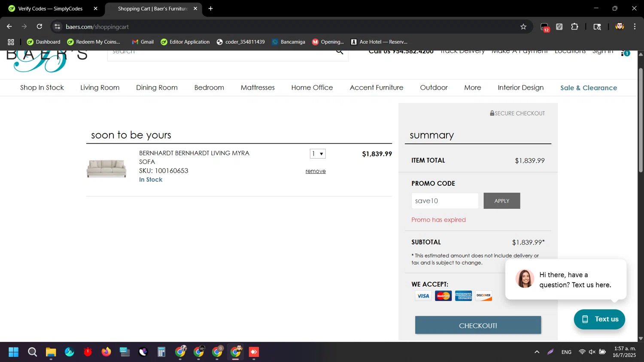Open Home Office menu
The width and height of the screenshot is (644, 362).
pos(312,87)
